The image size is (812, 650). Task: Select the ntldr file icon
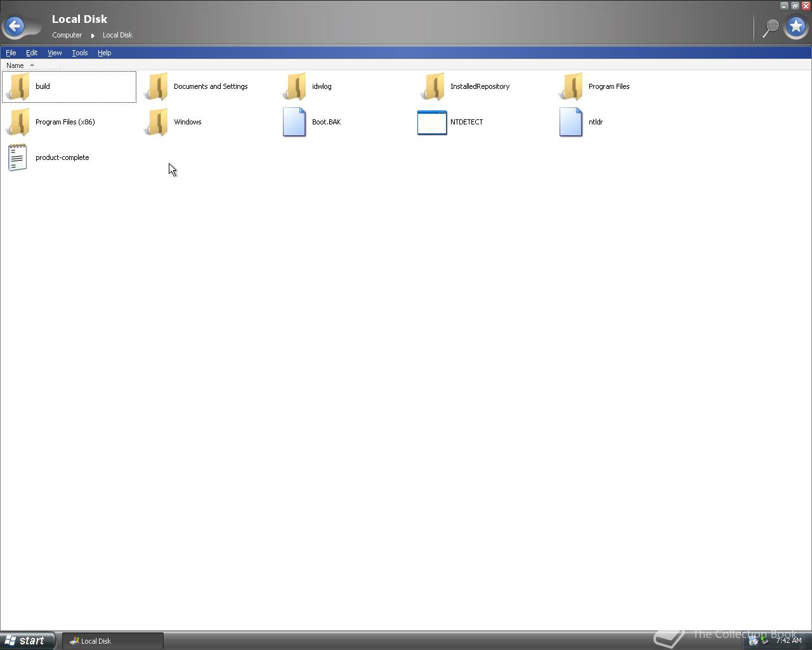tap(571, 122)
